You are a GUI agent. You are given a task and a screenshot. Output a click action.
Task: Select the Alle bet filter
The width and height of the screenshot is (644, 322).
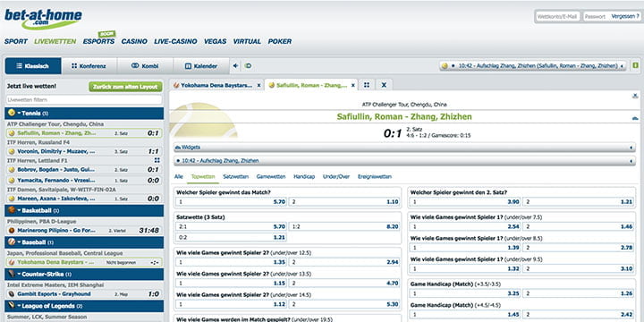[x=178, y=176]
